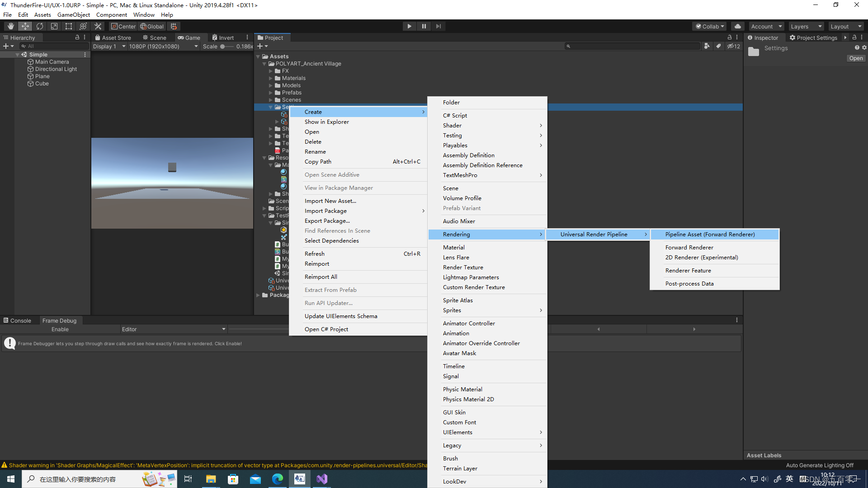Select the Rect tool
Image resolution: width=868 pixels, height=488 pixels.
[x=68, y=26]
